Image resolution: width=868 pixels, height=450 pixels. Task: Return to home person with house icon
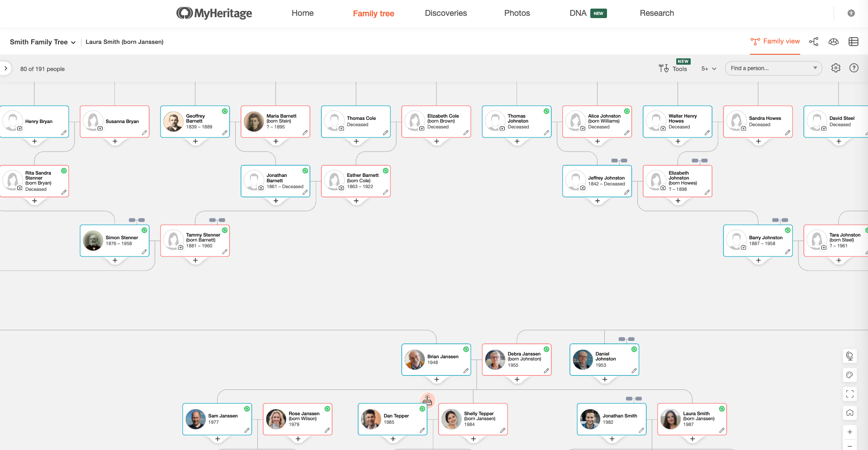(850, 413)
